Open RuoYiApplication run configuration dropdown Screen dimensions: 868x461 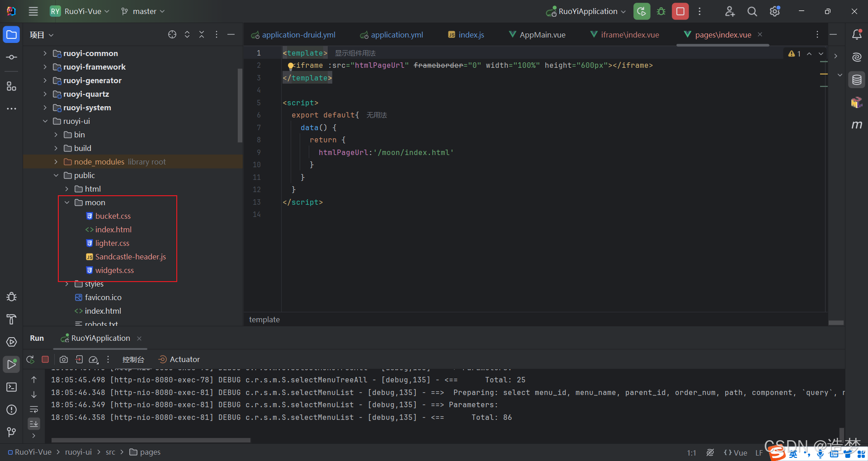tap(586, 11)
